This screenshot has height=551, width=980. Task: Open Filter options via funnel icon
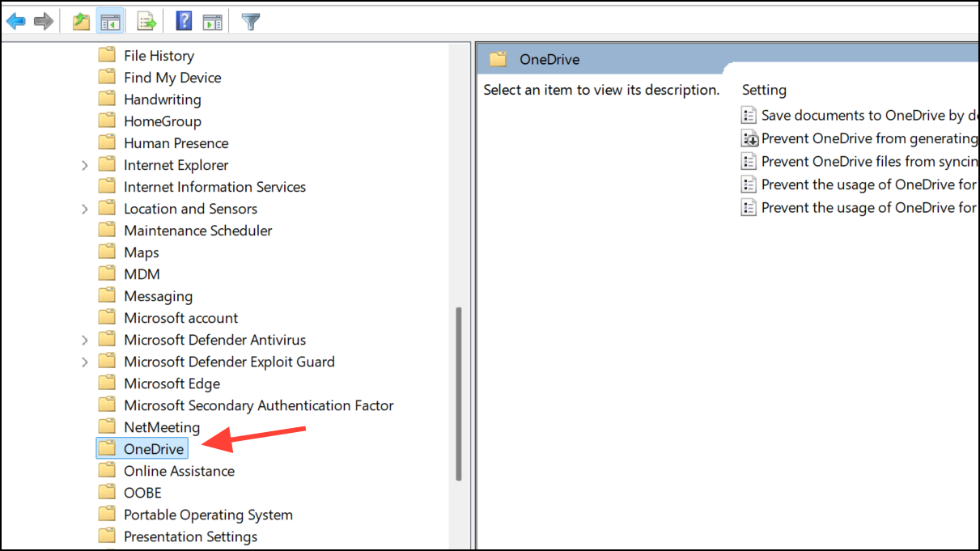click(x=251, y=21)
